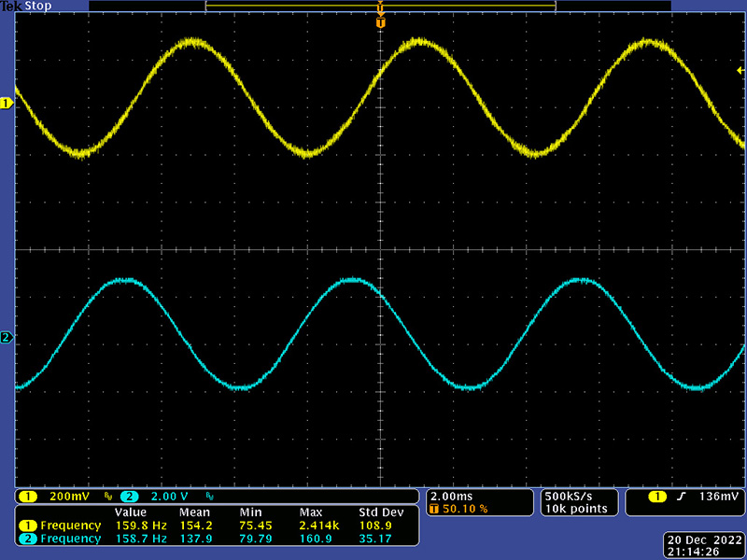Select the channel 1 ground marker at the left edge

pyautogui.click(x=7, y=104)
